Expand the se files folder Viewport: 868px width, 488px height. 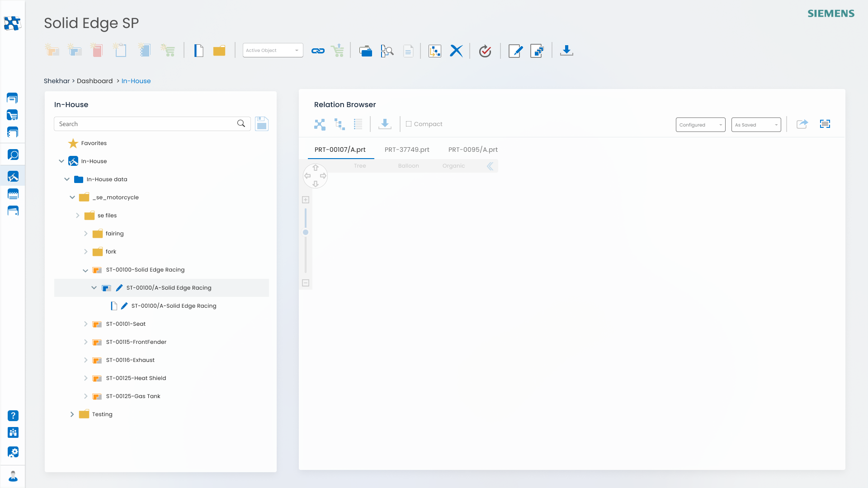78,216
